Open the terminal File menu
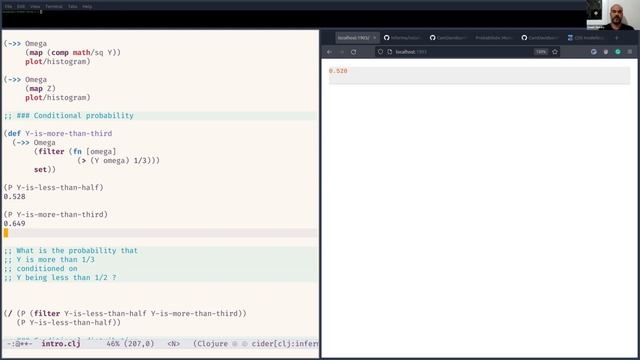 9,7
